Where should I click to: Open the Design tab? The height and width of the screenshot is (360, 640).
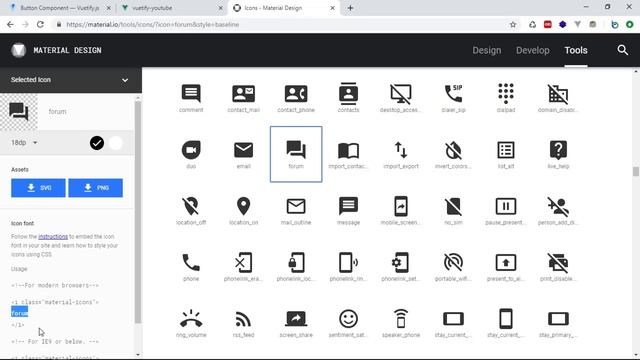pyautogui.click(x=487, y=50)
